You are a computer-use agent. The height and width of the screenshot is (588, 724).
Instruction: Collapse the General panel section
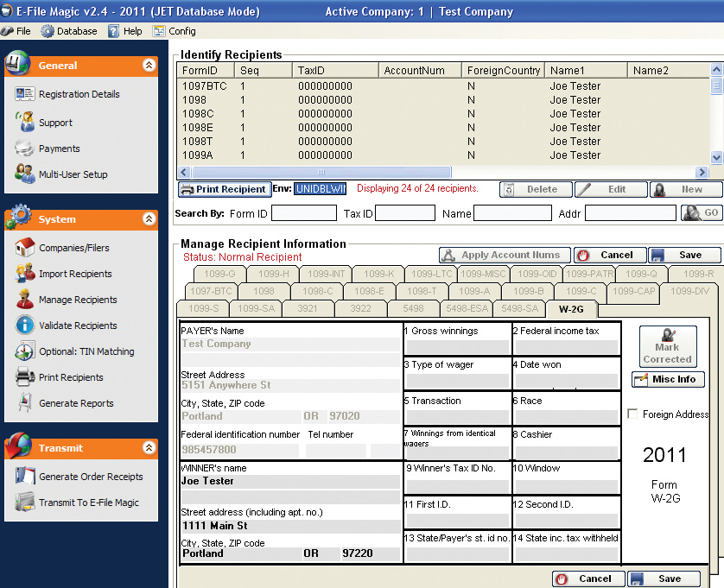[x=149, y=65]
